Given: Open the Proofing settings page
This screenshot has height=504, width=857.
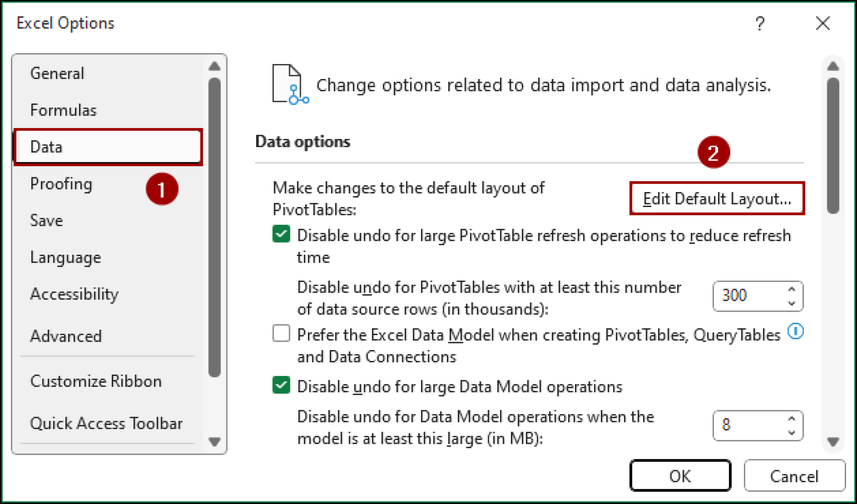Looking at the screenshot, I should pos(61,184).
